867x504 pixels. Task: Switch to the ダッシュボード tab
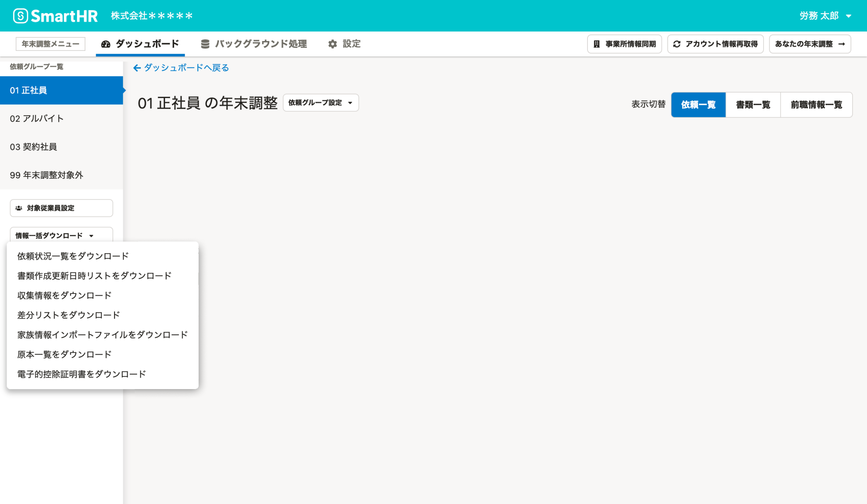140,44
